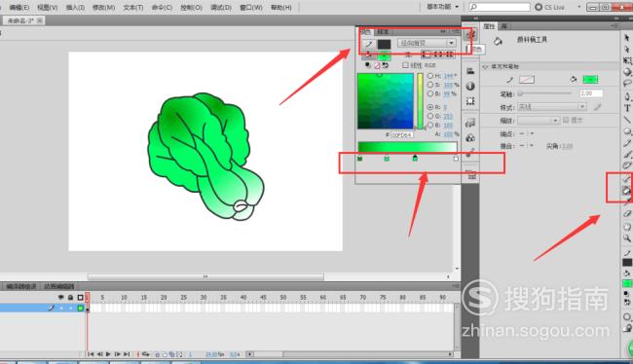Click the Pen tool icon
This screenshot has height=364, width=633.
627,96
